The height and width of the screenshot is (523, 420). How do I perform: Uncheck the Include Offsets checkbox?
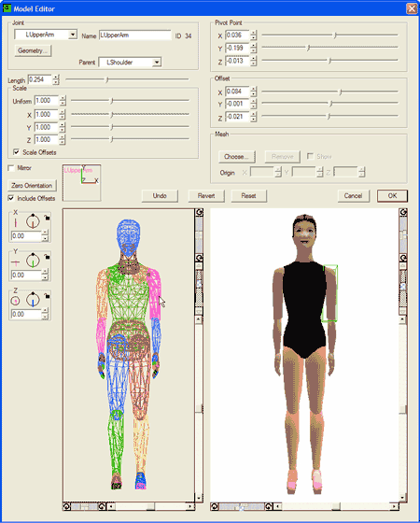[x=11, y=198]
